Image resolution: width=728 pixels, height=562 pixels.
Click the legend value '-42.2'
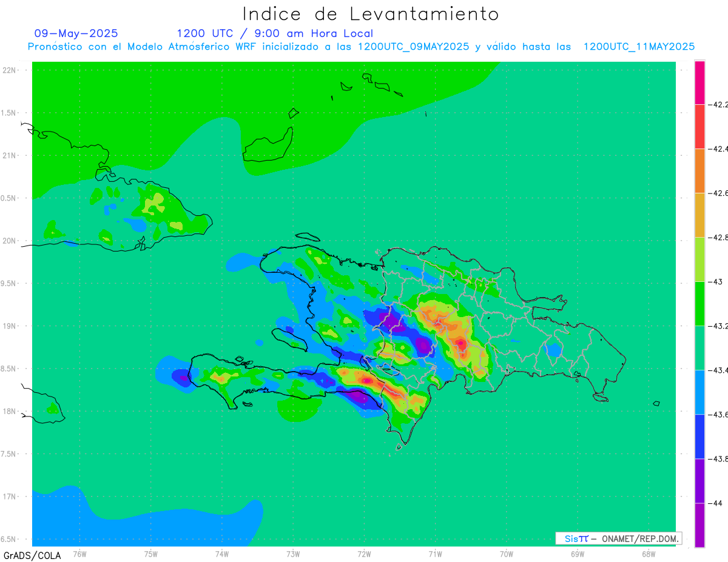point(719,104)
